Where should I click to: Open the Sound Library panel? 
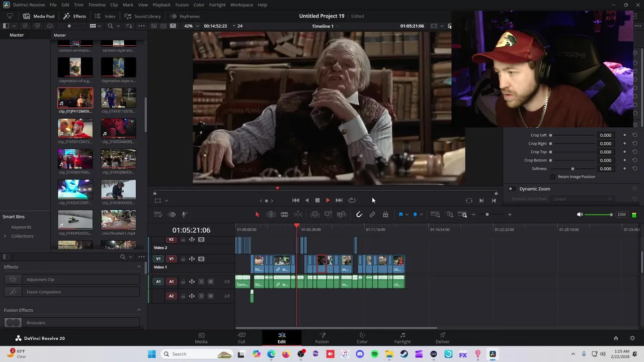click(x=142, y=16)
